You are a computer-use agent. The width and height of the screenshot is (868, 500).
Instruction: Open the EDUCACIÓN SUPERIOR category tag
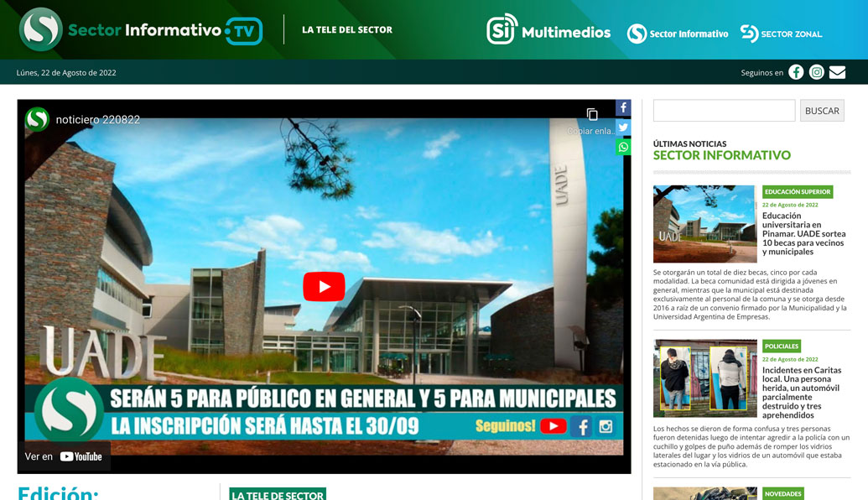point(797,191)
